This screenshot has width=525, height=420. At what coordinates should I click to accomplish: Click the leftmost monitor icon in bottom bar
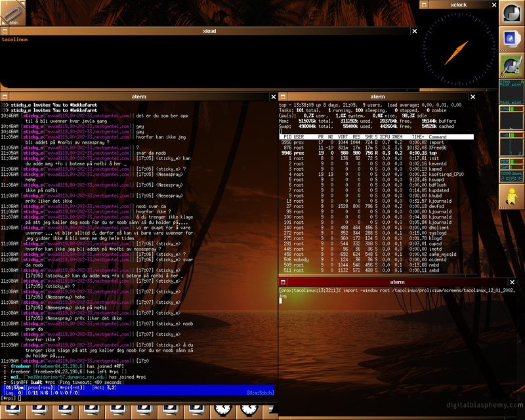pyautogui.click(x=12, y=411)
